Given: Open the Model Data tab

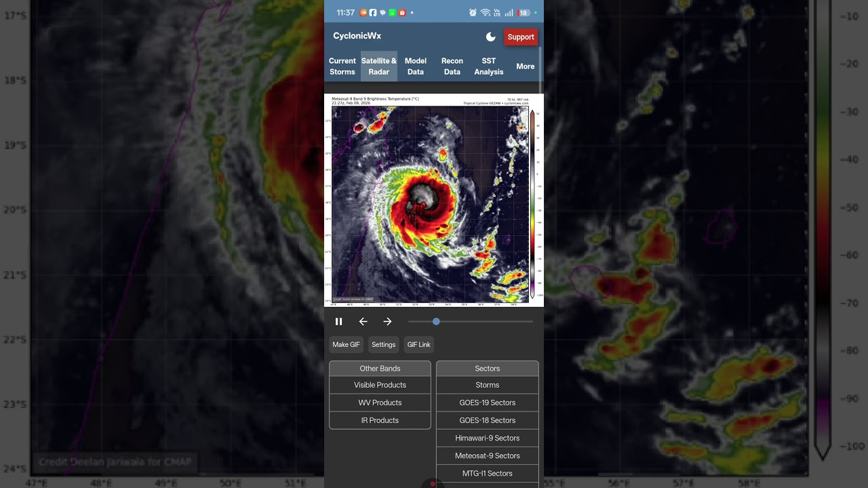Looking at the screenshot, I should 416,66.
